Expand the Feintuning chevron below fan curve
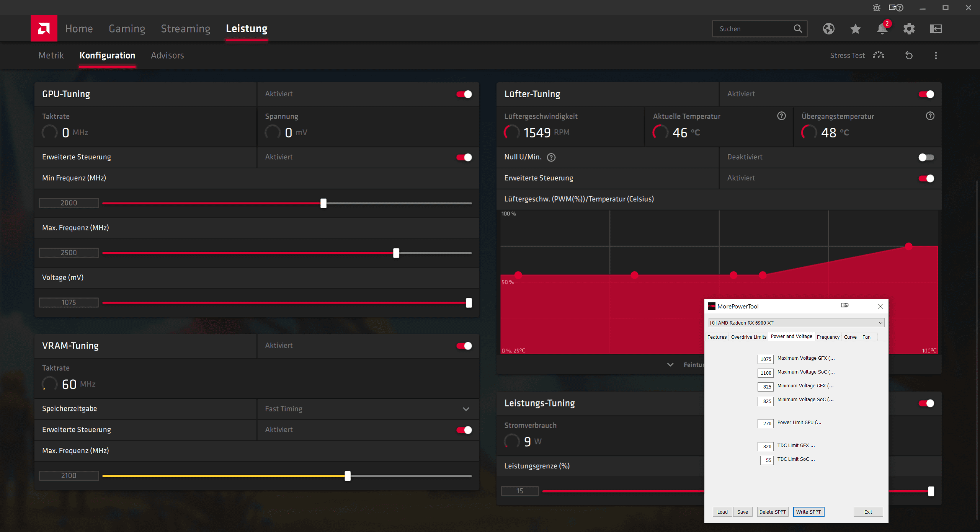 [670, 365]
